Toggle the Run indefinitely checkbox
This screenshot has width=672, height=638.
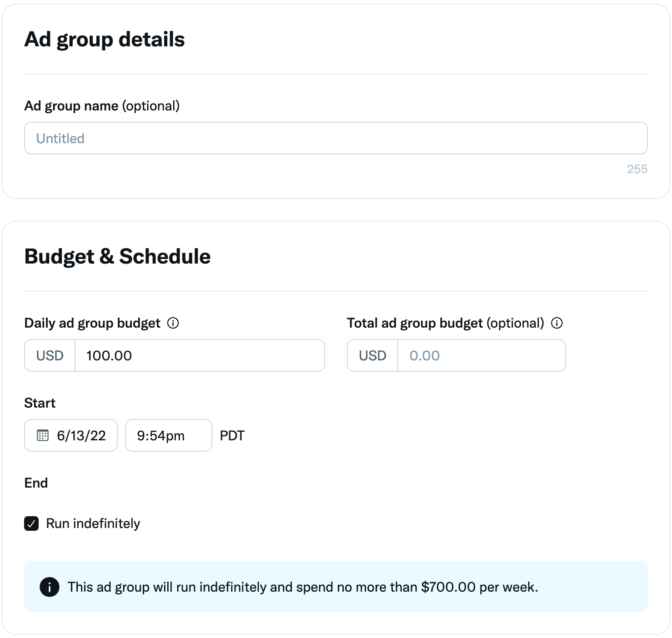[x=31, y=523]
